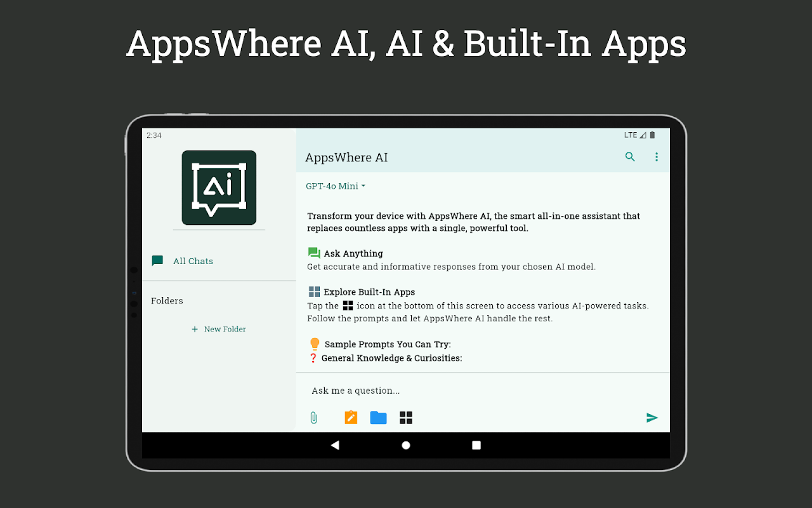Open search with the magnifier icon

click(630, 157)
